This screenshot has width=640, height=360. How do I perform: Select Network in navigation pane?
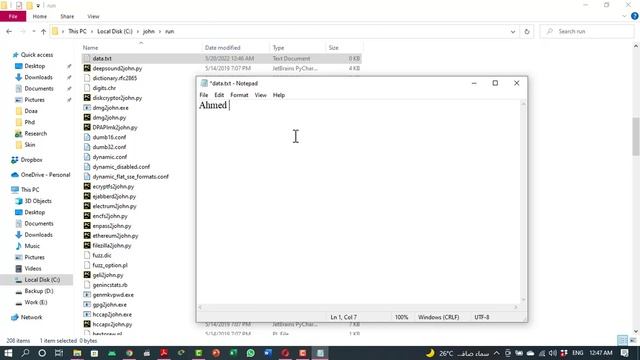tap(31, 317)
